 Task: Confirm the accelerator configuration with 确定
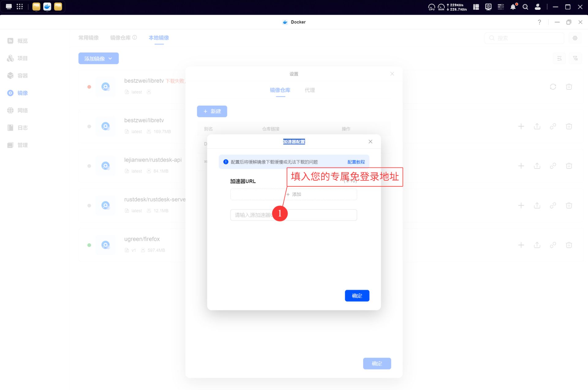point(357,295)
